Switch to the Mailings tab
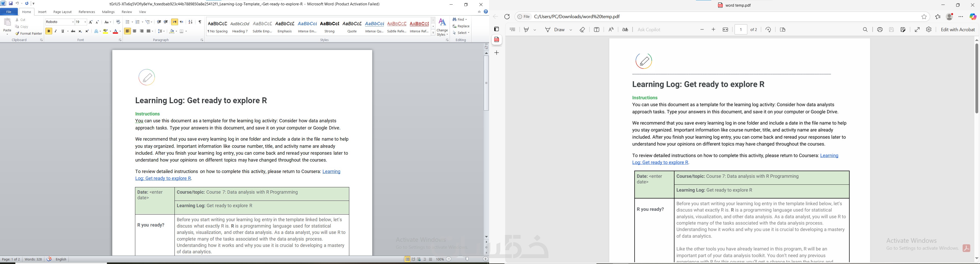Screen dimensions: 980x264 [109, 12]
